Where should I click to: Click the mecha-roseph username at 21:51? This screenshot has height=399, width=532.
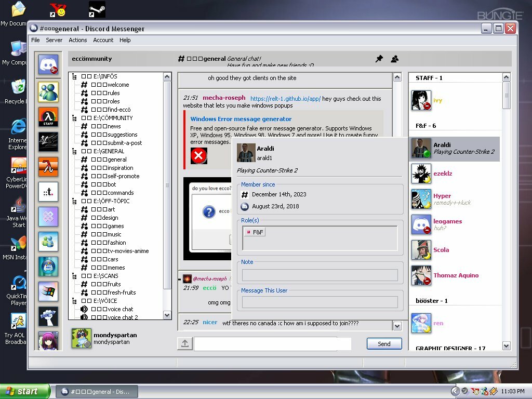(x=224, y=98)
